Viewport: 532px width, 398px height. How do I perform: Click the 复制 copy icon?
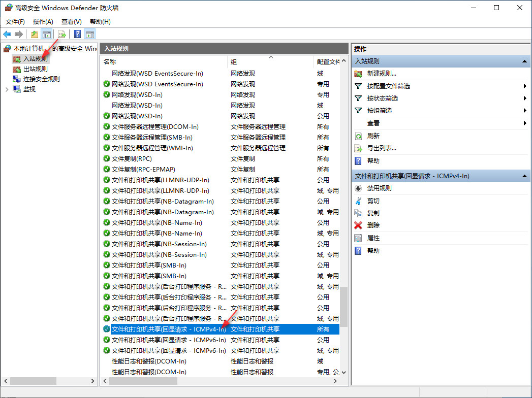(358, 213)
